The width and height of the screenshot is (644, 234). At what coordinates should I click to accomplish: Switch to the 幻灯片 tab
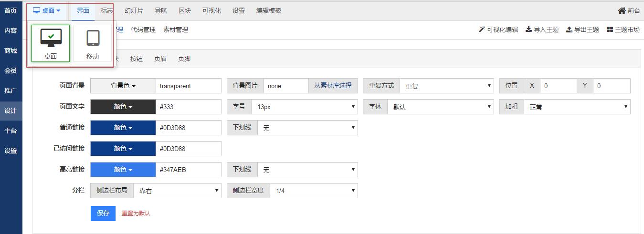click(134, 10)
